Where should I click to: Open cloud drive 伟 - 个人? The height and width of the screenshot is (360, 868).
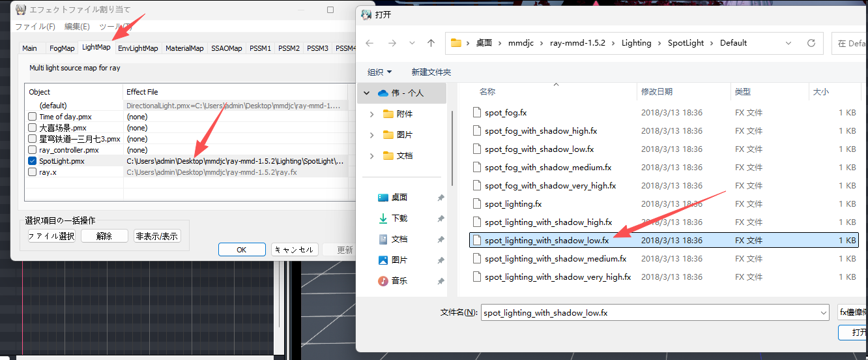click(401, 93)
